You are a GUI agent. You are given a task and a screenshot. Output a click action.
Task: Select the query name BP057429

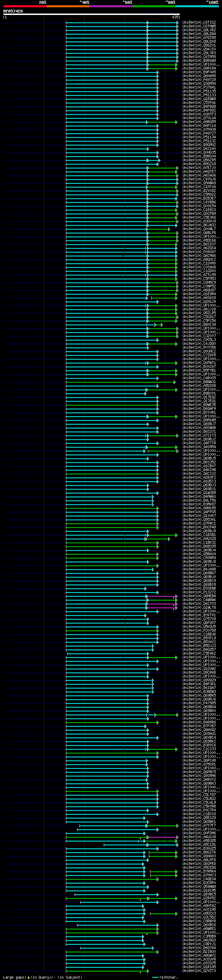coord(13,11)
